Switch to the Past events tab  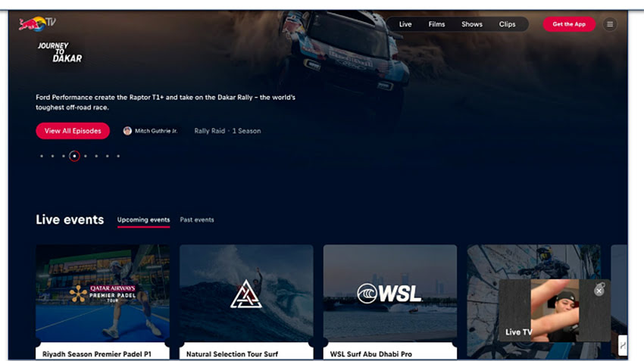coord(197,220)
